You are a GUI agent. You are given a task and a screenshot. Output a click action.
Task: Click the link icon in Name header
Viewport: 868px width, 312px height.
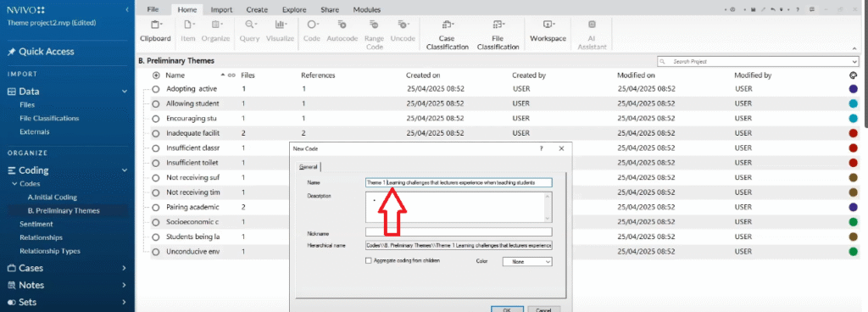231,75
